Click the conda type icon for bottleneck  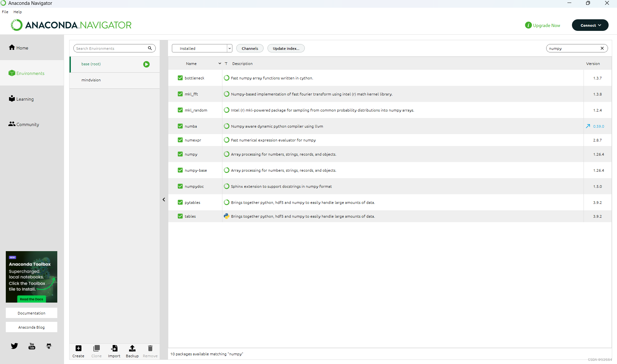click(x=227, y=78)
